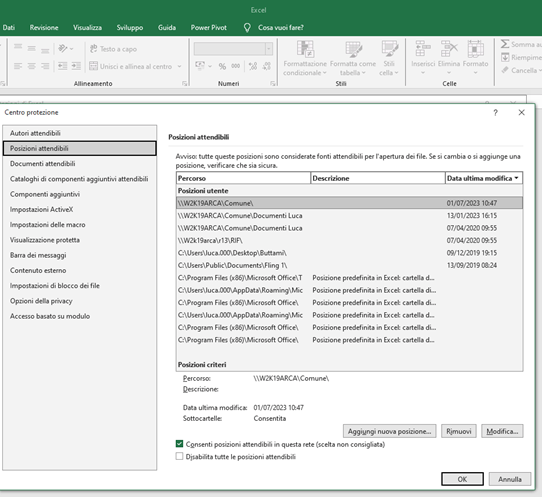Click the dialog help question mark
The height and width of the screenshot is (498, 543).
(x=495, y=113)
